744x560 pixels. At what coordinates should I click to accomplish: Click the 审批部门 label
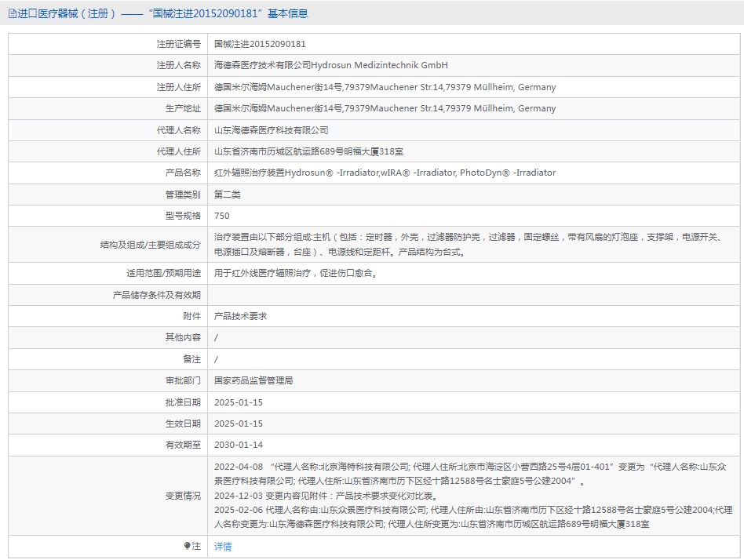[x=183, y=380]
